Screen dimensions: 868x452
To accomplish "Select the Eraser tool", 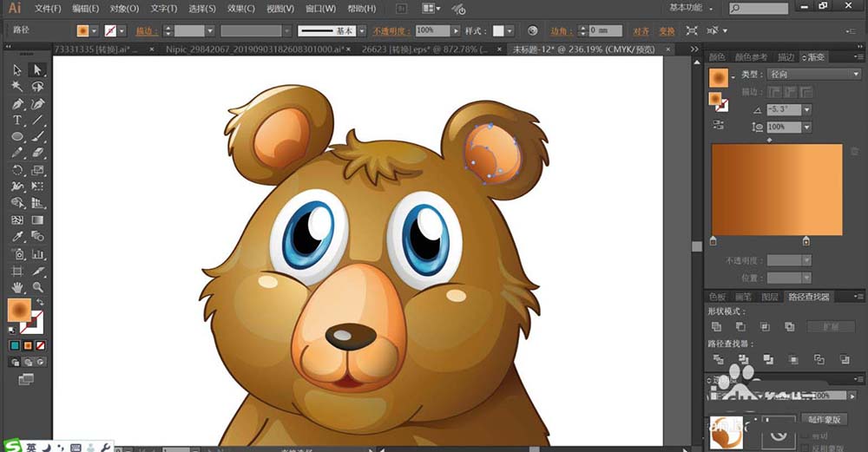I will click(x=37, y=153).
